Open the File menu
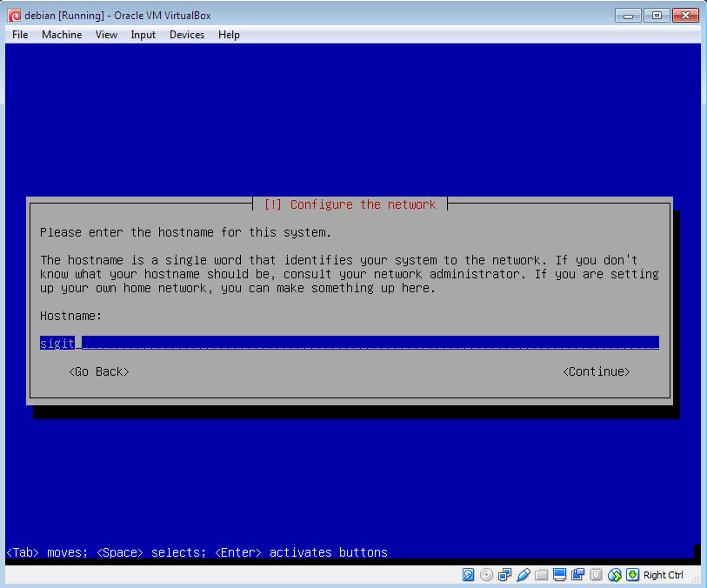The width and height of the screenshot is (707, 588). 20,35
